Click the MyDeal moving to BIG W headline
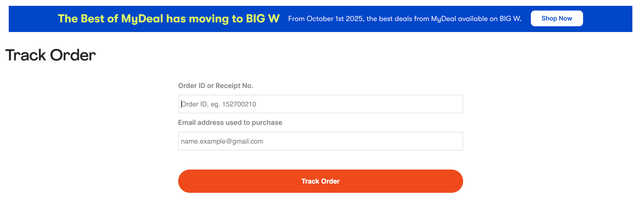This screenshot has height=211, width=644. point(169,19)
